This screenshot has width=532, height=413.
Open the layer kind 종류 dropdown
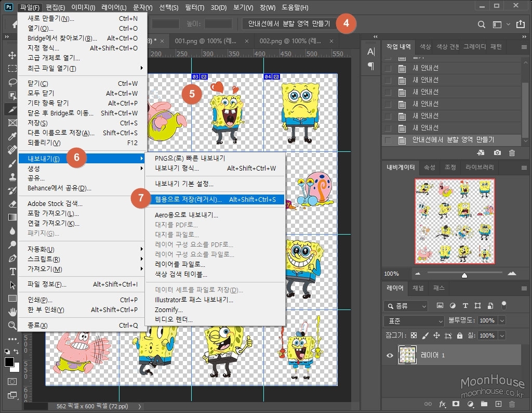pyautogui.click(x=406, y=306)
